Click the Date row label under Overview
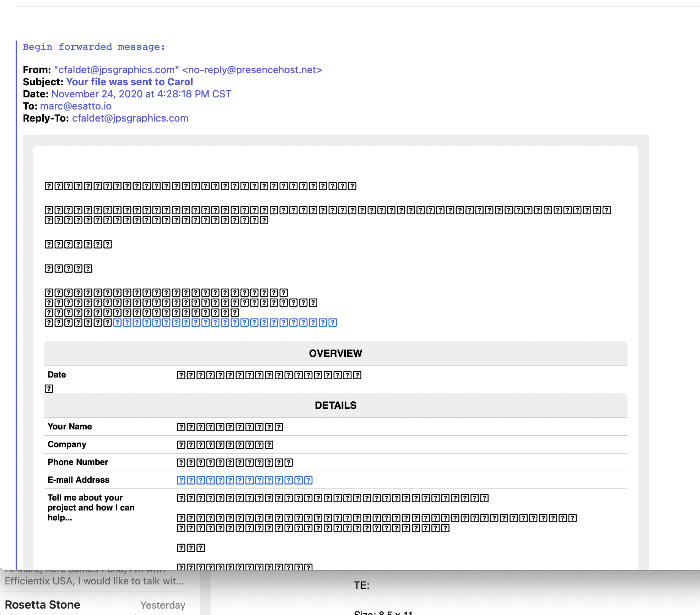This screenshot has height=615, width=700. [x=57, y=375]
